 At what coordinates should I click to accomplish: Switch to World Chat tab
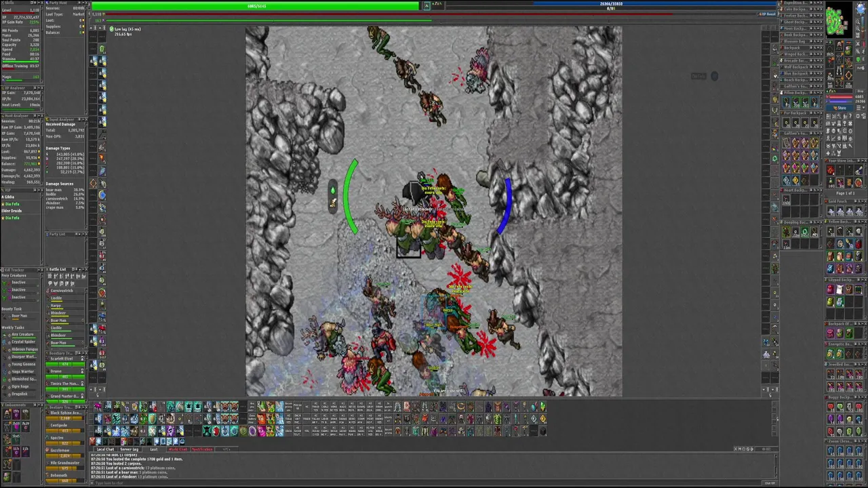click(178, 449)
